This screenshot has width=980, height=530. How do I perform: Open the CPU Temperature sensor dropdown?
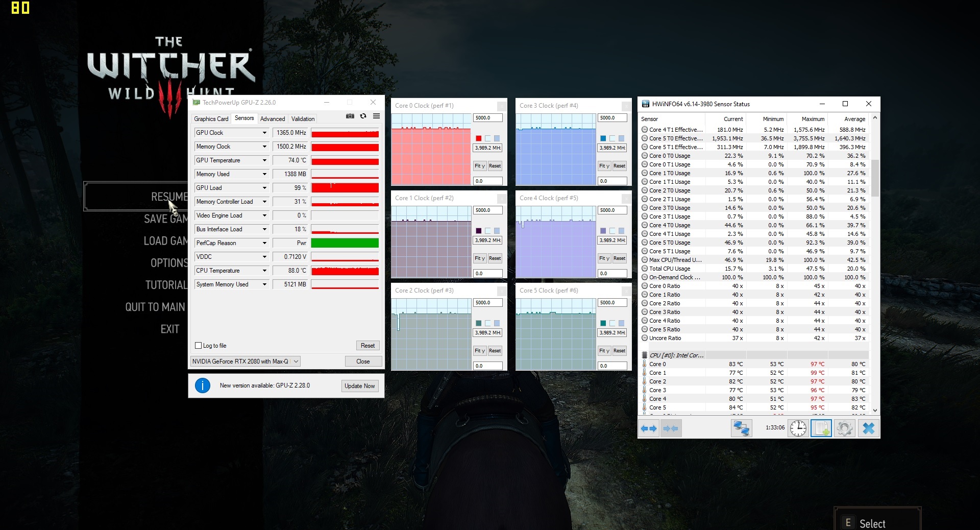[264, 271]
